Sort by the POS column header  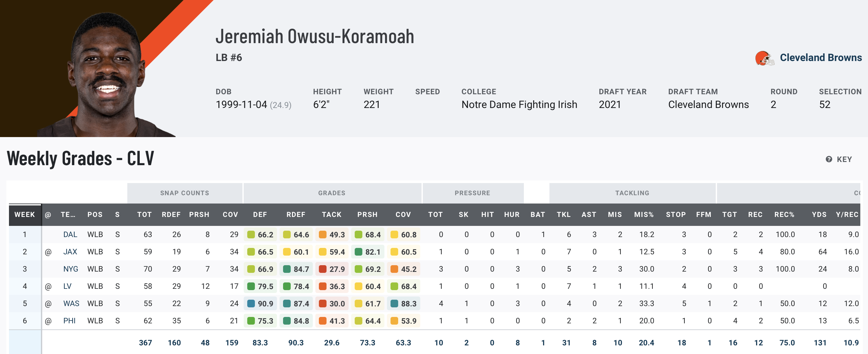(95, 215)
